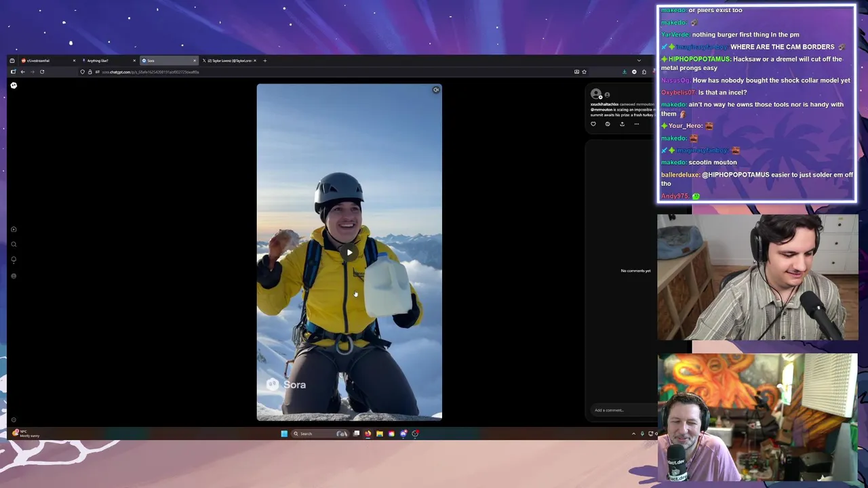Open the Sora sidebar profile icon
This screenshot has width=868, height=488.
click(14, 276)
